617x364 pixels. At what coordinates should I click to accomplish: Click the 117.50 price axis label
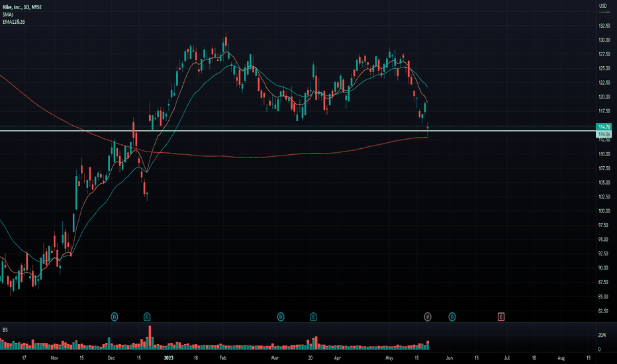(x=604, y=111)
